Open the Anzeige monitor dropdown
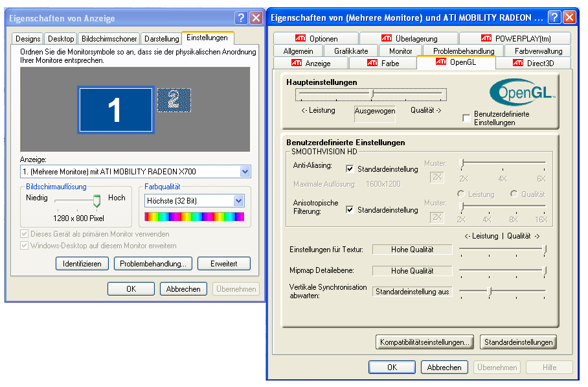 pyautogui.click(x=245, y=172)
